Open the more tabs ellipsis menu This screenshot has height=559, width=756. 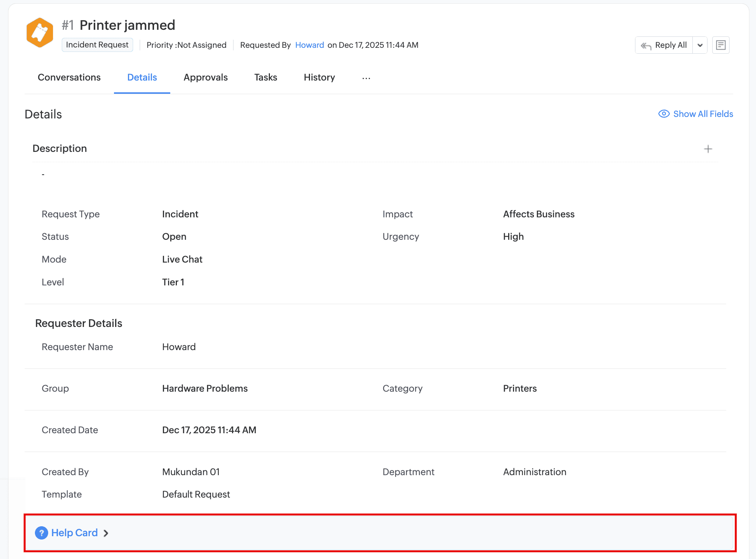point(366,78)
